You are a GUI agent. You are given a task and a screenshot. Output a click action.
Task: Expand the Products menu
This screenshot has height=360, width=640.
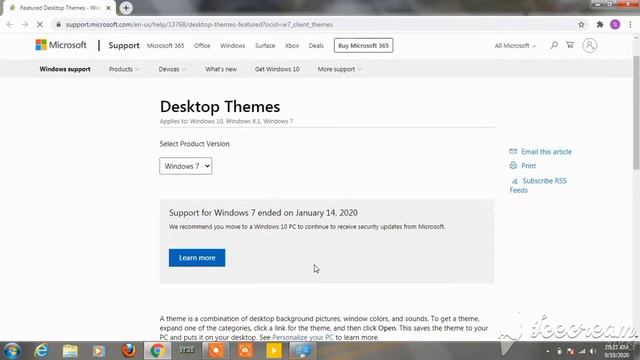coord(124,69)
